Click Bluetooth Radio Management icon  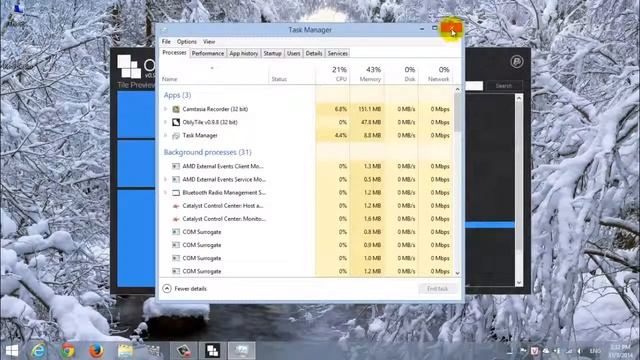176,193
